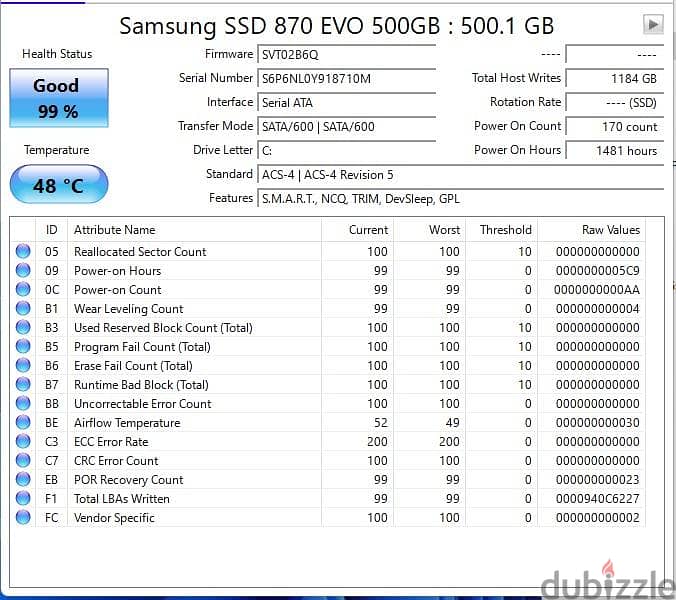Click the status orb for Vendor Specific

[23, 517]
